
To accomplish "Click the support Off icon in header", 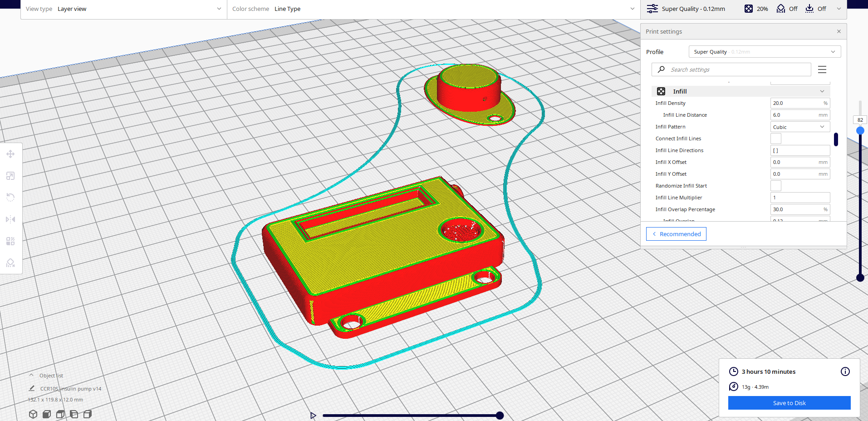I will tap(781, 9).
